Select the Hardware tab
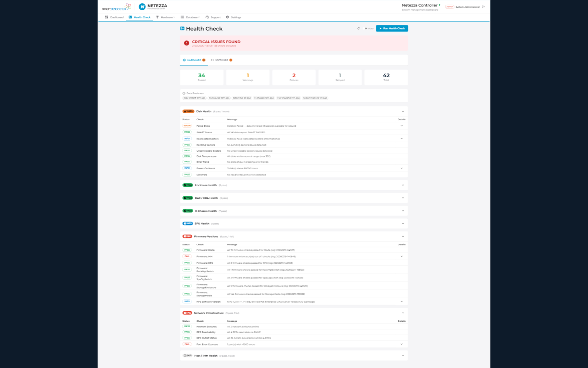The image size is (588, 368). [194, 60]
